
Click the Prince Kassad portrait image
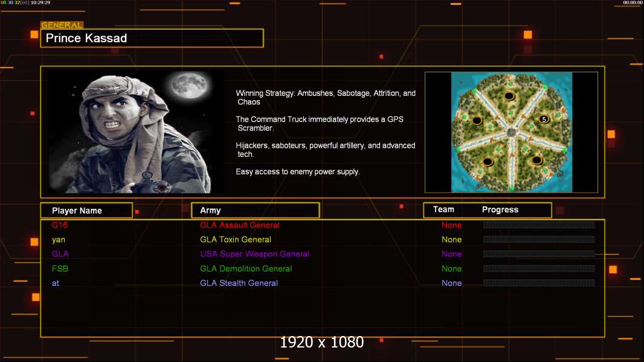(x=136, y=132)
